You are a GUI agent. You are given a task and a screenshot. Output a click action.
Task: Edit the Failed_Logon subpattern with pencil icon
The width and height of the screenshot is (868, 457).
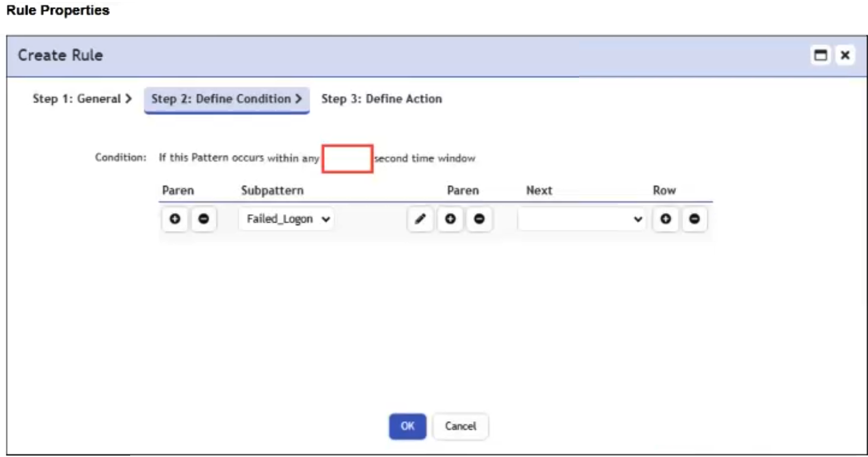pyautogui.click(x=420, y=219)
